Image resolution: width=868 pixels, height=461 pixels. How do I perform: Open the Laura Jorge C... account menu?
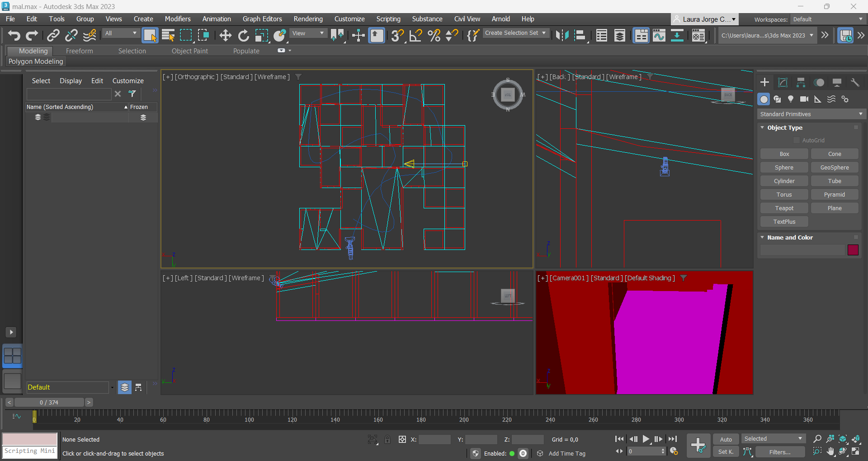click(x=705, y=19)
